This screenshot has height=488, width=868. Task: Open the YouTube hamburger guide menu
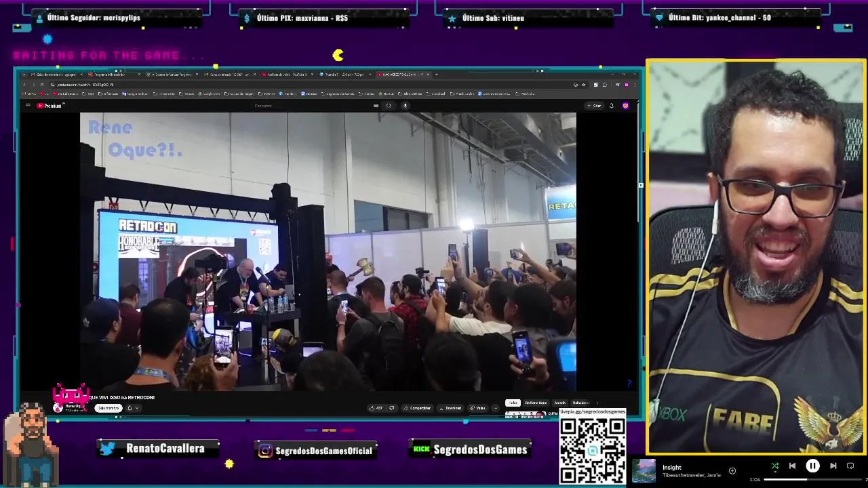[28, 106]
